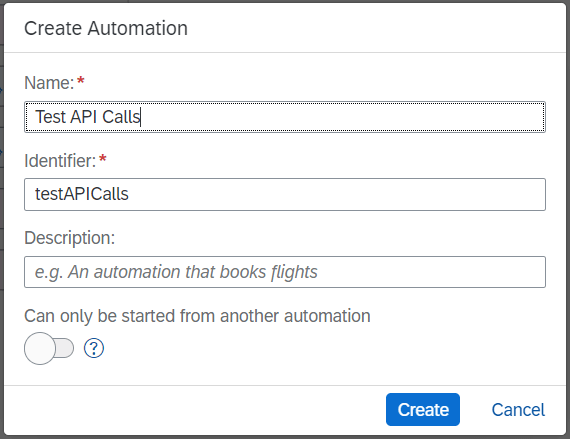
Task: Open the help question-mark icon
Action: click(94, 348)
